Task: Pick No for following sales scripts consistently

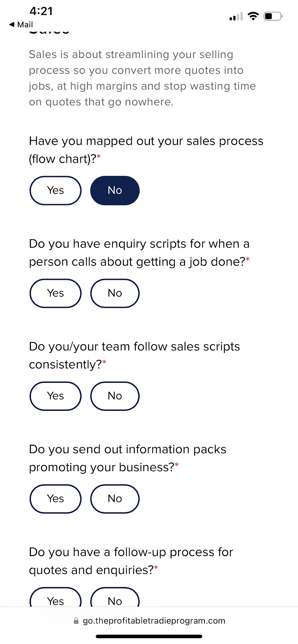Action: pos(115,396)
